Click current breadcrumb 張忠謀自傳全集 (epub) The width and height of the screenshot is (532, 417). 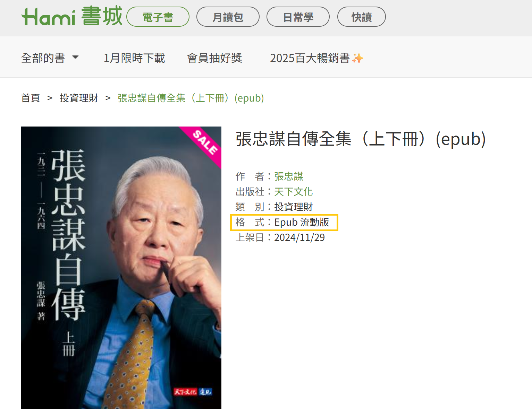coord(191,98)
